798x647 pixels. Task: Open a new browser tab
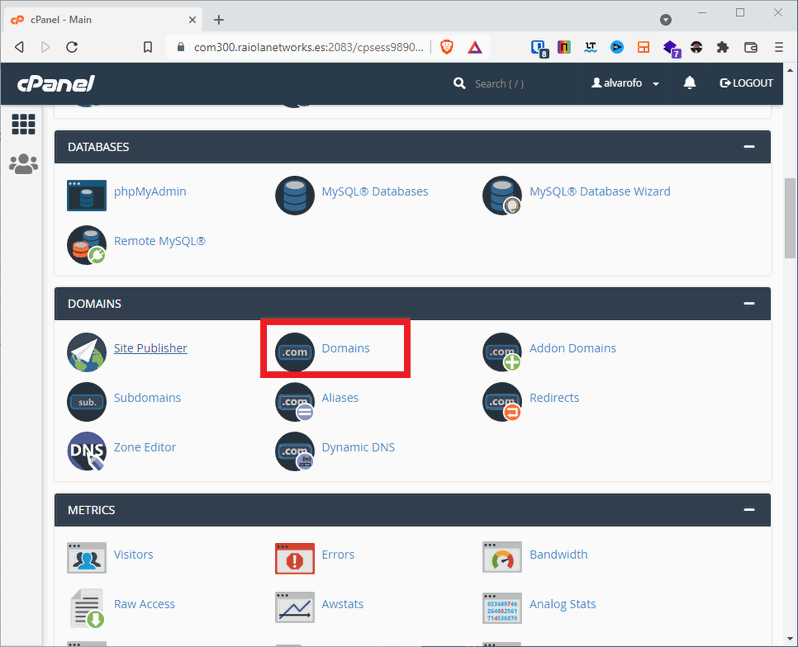(x=219, y=20)
